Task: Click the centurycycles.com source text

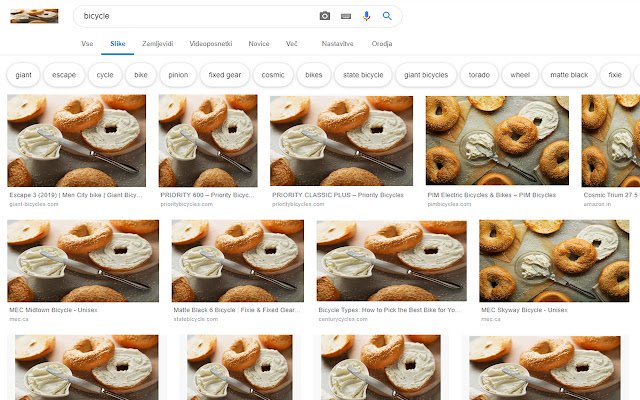Action: [x=343, y=319]
